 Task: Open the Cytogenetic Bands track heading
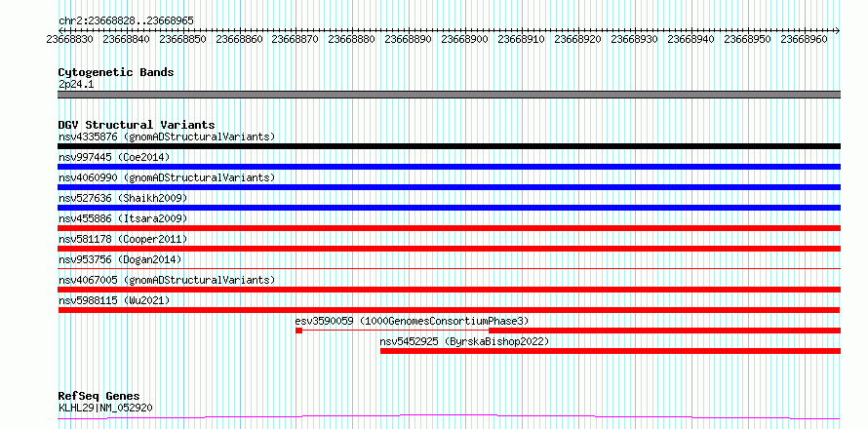(x=116, y=72)
